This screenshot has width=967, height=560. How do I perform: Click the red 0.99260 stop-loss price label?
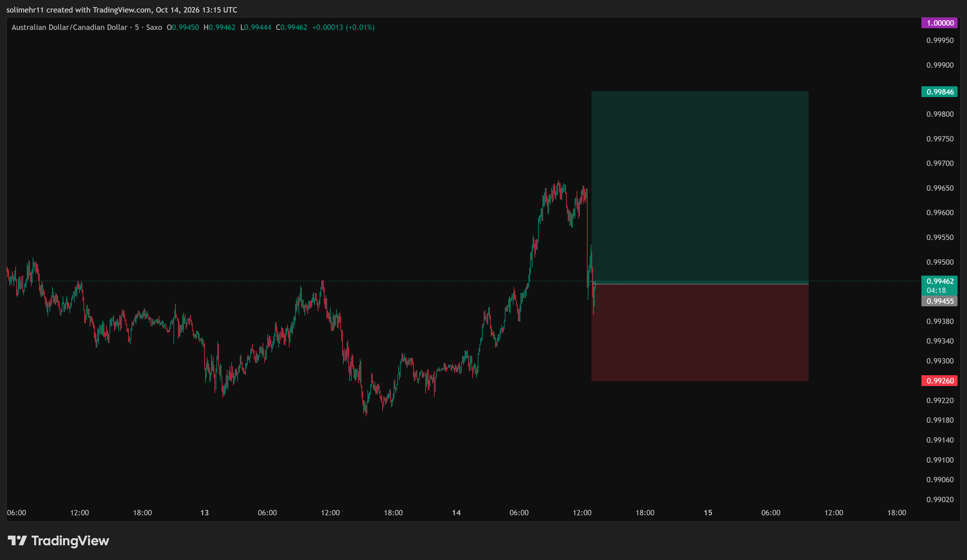(x=939, y=381)
